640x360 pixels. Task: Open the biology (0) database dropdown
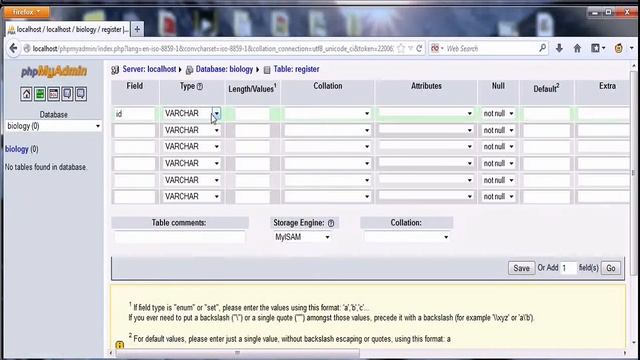(x=53, y=126)
